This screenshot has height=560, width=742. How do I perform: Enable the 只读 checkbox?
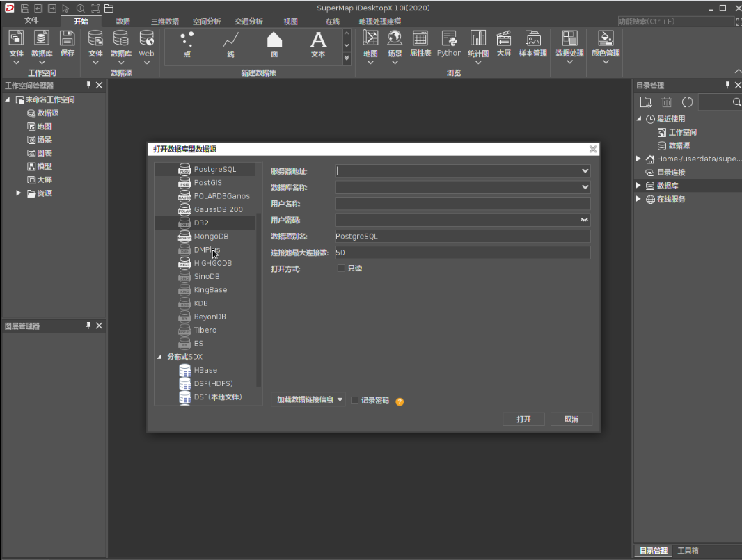340,269
